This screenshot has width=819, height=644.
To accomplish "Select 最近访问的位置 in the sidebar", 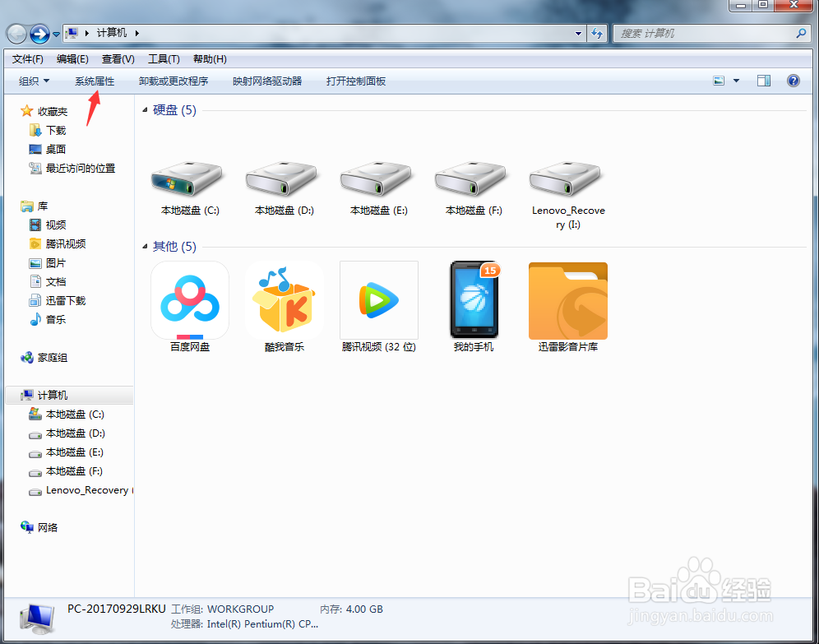I will (x=81, y=168).
